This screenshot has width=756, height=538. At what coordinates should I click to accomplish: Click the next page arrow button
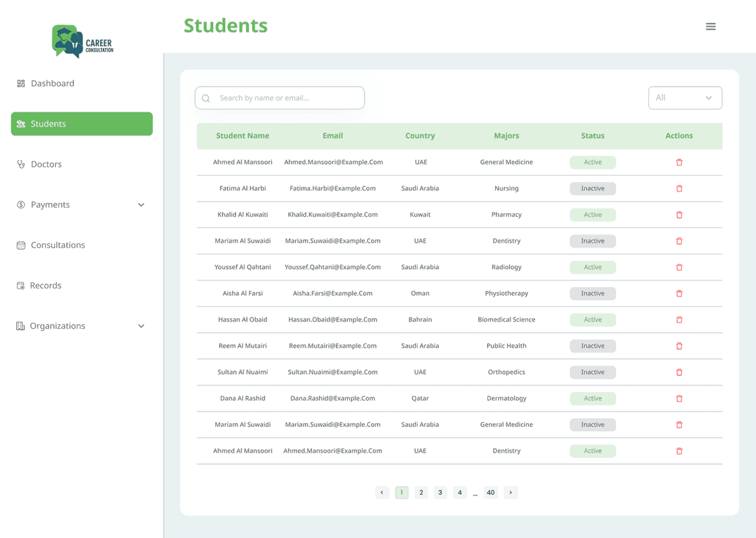click(x=511, y=492)
